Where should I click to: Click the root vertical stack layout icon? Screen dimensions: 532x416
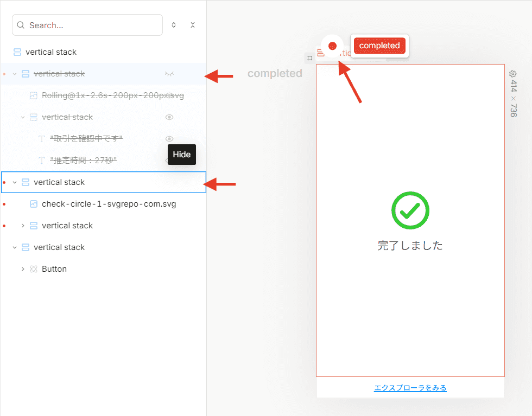(x=17, y=52)
